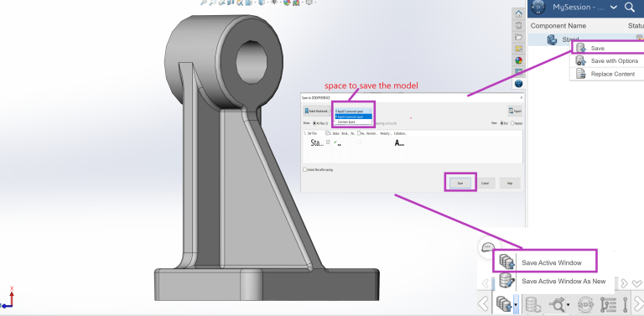Open the Appearances color ball sidebar icon
The image size is (644, 316).
point(519,60)
